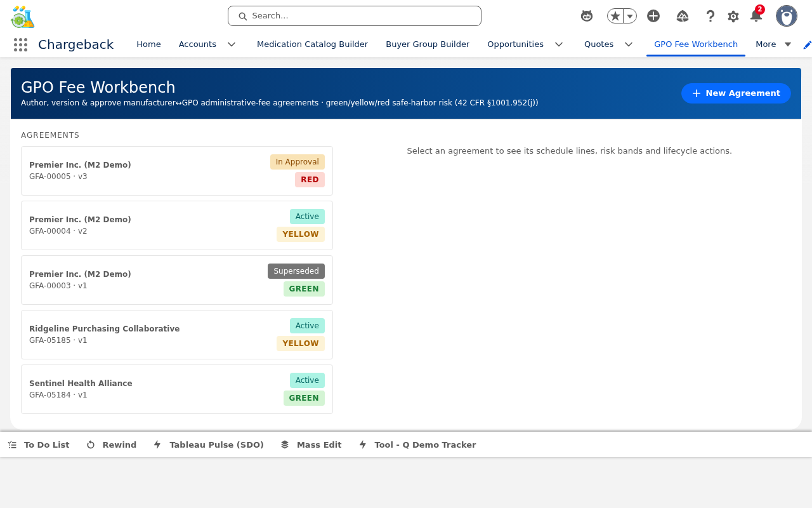Open the Help question mark icon
Viewport: 812px width, 508px height.
coord(710,16)
